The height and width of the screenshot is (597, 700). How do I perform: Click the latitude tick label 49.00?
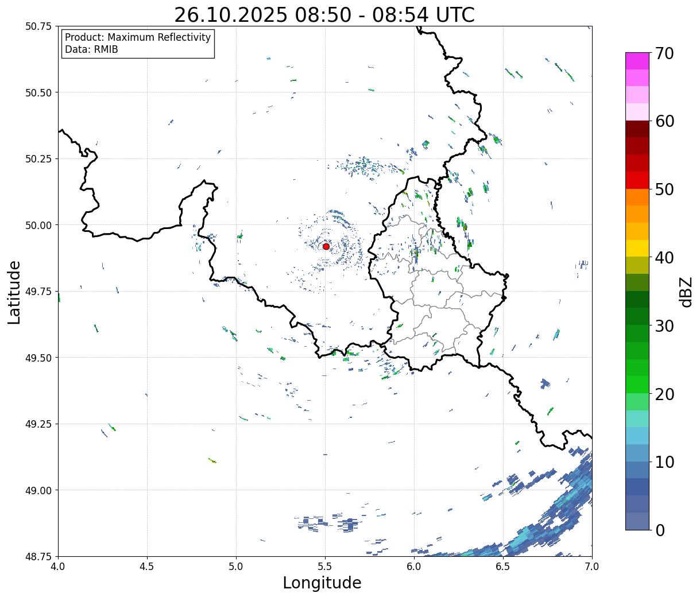pos(38,490)
